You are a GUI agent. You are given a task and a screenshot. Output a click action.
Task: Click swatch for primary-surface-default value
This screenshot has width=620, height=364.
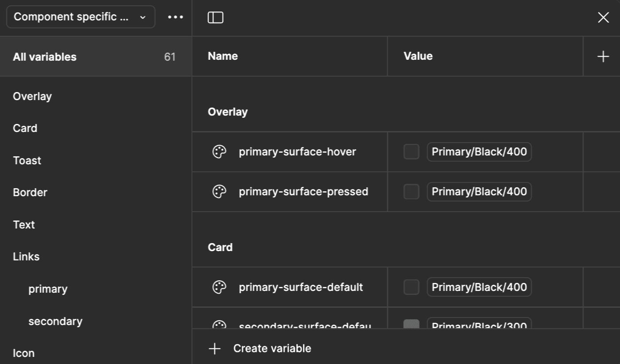click(x=411, y=287)
